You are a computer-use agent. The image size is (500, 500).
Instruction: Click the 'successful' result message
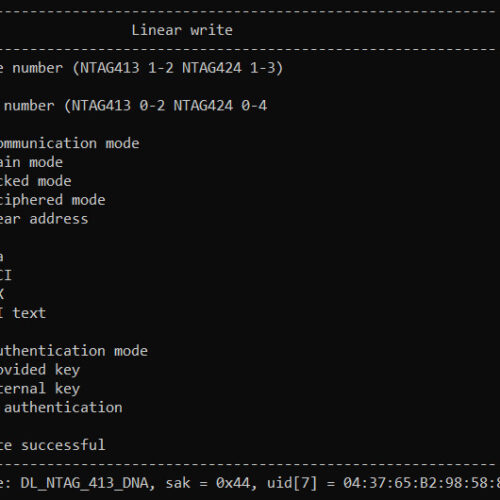click(x=63, y=445)
